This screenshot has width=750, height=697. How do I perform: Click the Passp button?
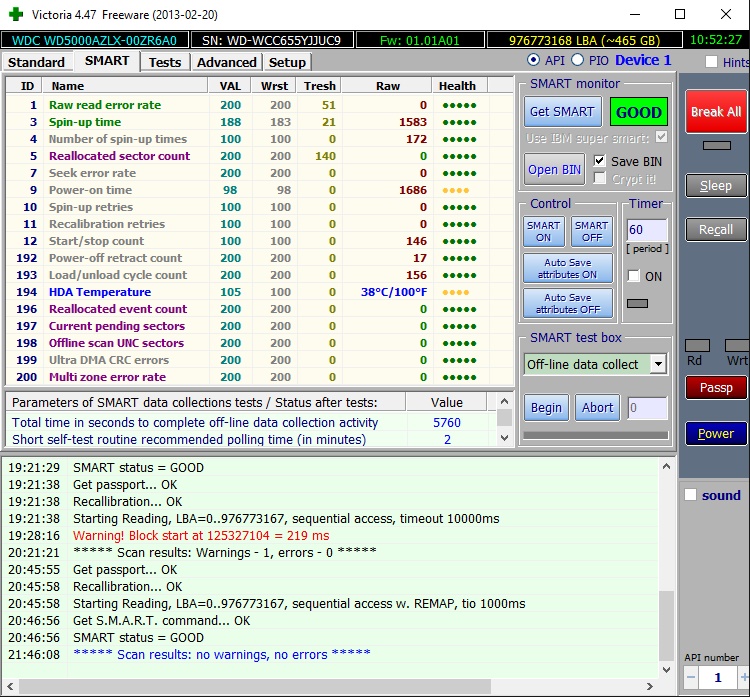[x=716, y=387]
